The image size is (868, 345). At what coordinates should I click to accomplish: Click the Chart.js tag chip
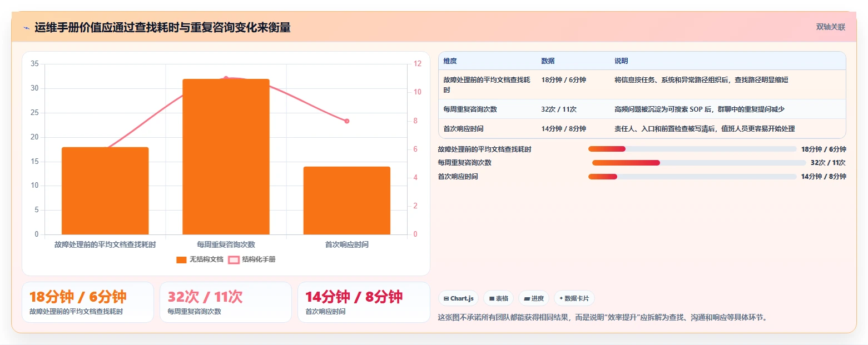click(x=459, y=298)
